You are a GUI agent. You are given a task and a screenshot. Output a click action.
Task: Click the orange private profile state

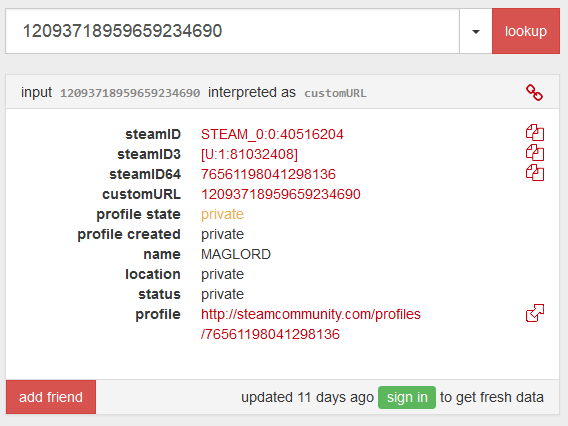(222, 214)
